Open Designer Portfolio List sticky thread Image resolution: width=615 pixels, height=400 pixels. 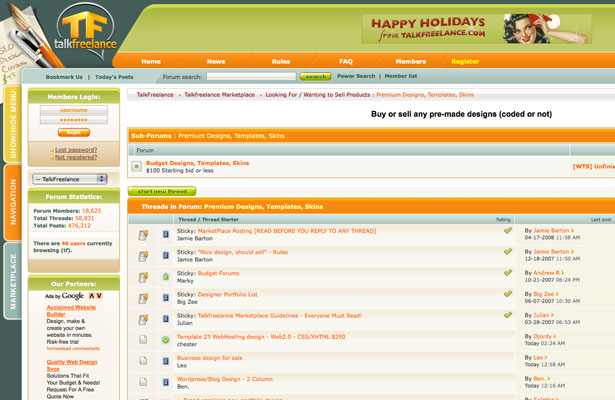(227, 295)
